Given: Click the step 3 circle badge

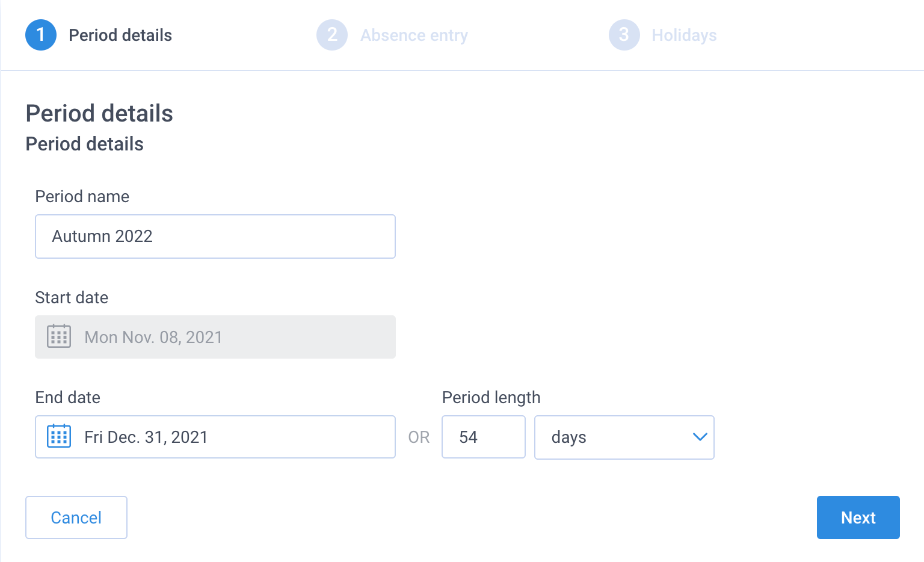Looking at the screenshot, I should [624, 35].
